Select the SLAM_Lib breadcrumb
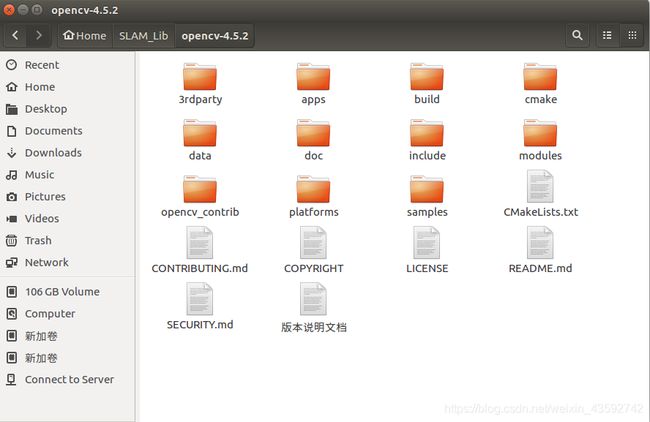Viewport: 650px width, 422px height. 143,36
